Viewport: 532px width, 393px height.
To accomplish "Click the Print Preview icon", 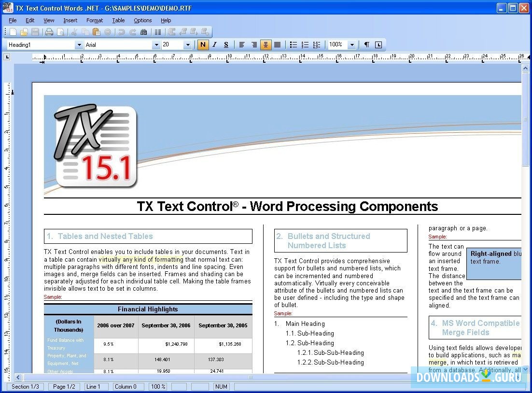I will pos(60,32).
